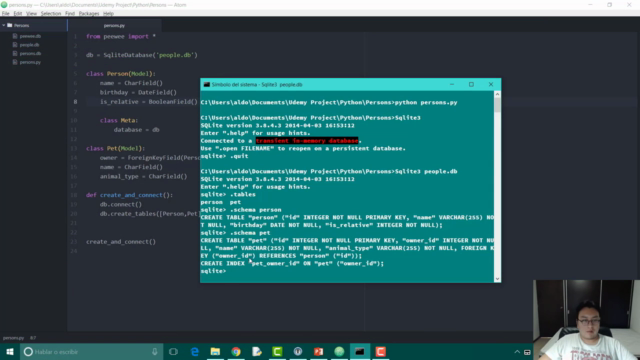Open Google Chrome from the taskbar
The image size is (640, 360).
point(236,352)
